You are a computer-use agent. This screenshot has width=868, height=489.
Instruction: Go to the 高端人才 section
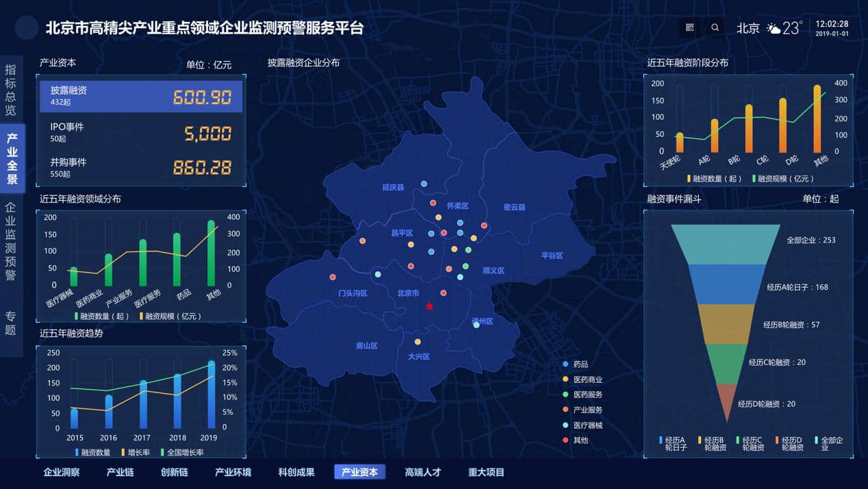tap(422, 472)
